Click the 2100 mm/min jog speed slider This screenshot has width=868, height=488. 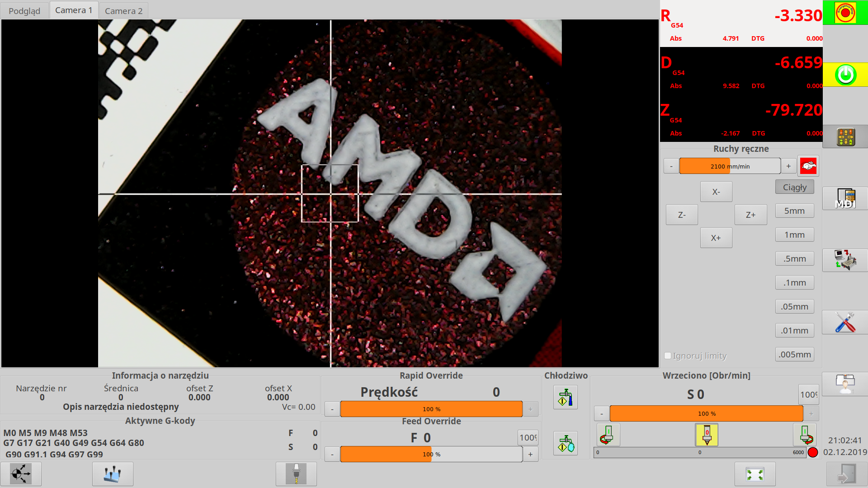tap(730, 166)
